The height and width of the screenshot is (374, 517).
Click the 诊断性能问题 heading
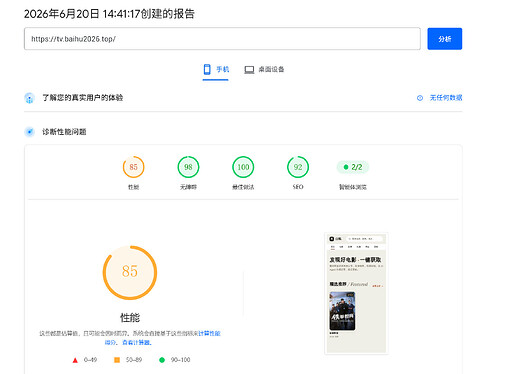coord(64,132)
